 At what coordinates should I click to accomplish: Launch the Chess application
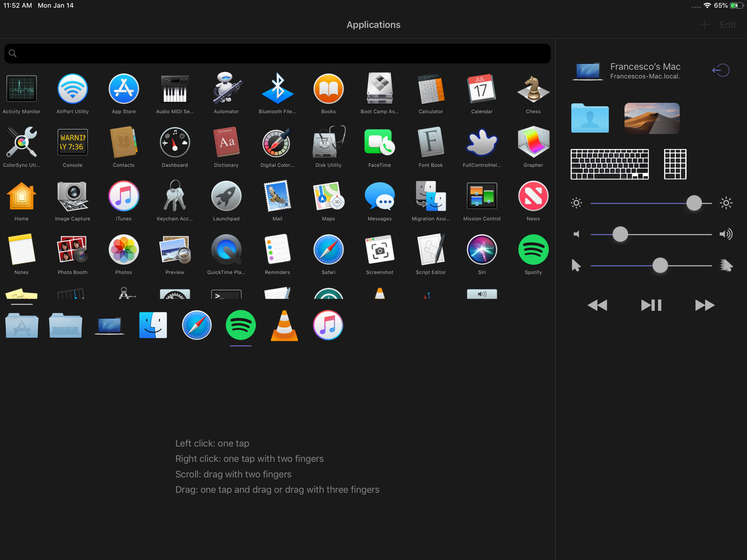coord(533,89)
